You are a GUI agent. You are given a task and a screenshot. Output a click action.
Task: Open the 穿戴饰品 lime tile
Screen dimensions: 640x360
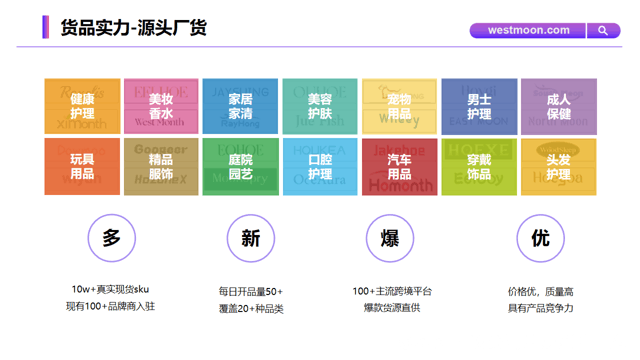479,167
